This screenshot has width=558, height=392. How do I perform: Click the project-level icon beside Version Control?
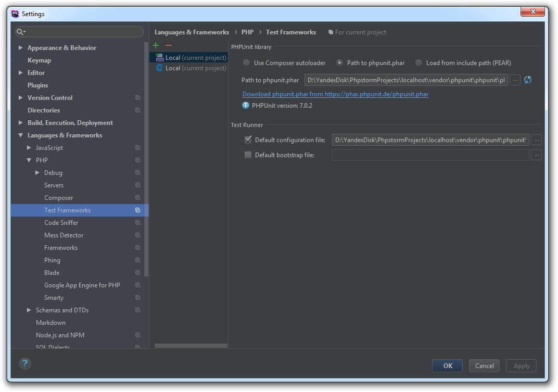[x=137, y=97]
